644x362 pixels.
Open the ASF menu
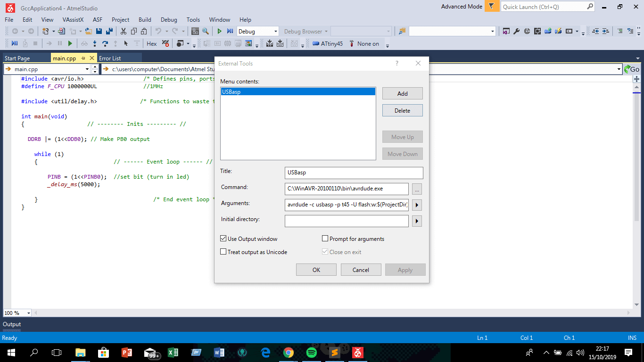97,20
